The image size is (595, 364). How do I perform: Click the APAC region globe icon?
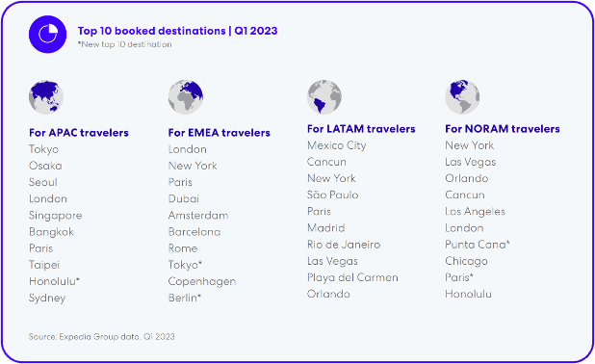[46, 97]
